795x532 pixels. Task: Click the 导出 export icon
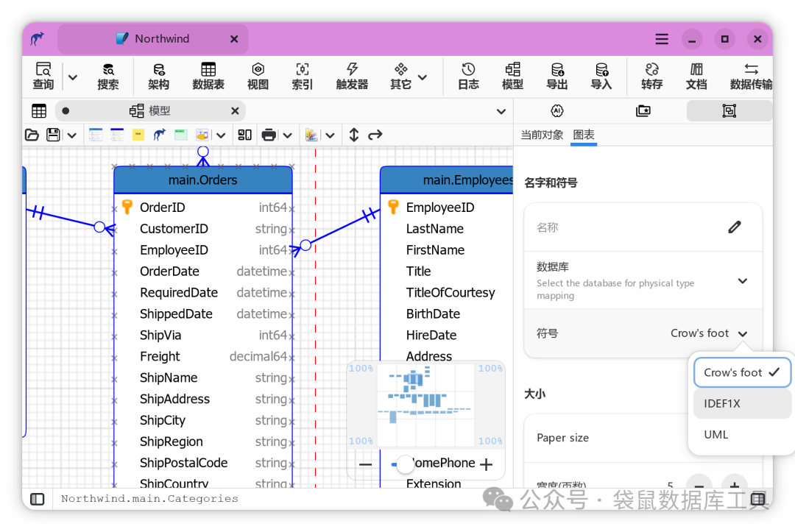[x=556, y=76]
